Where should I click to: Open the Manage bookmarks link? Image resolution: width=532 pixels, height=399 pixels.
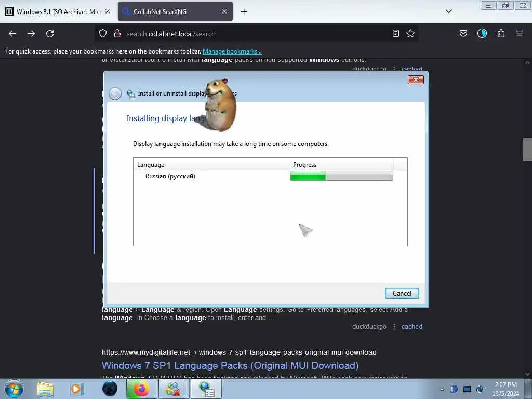(232, 51)
